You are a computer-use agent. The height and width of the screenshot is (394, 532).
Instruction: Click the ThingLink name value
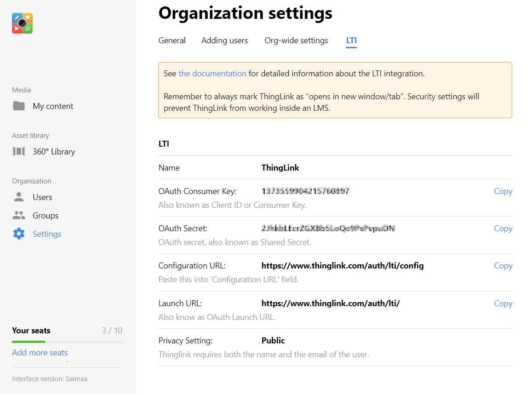click(x=280, y=168)
